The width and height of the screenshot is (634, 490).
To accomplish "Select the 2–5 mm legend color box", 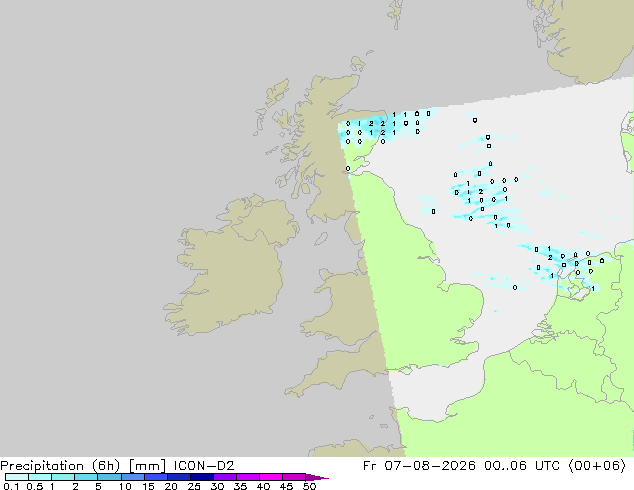I will (86, 477).
